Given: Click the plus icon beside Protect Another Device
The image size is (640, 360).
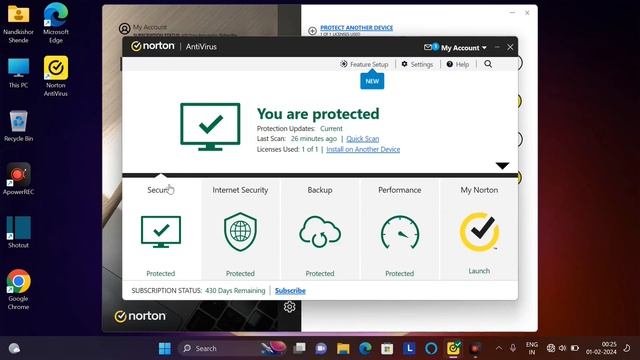Looking at the screenshot, I should [312, 31].
